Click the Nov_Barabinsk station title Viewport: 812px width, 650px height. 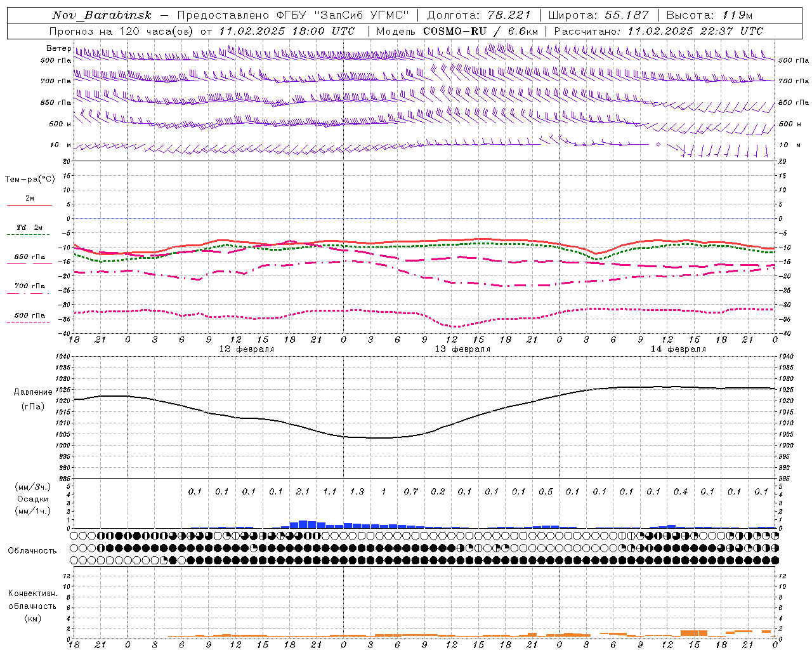tap(101, 15)
